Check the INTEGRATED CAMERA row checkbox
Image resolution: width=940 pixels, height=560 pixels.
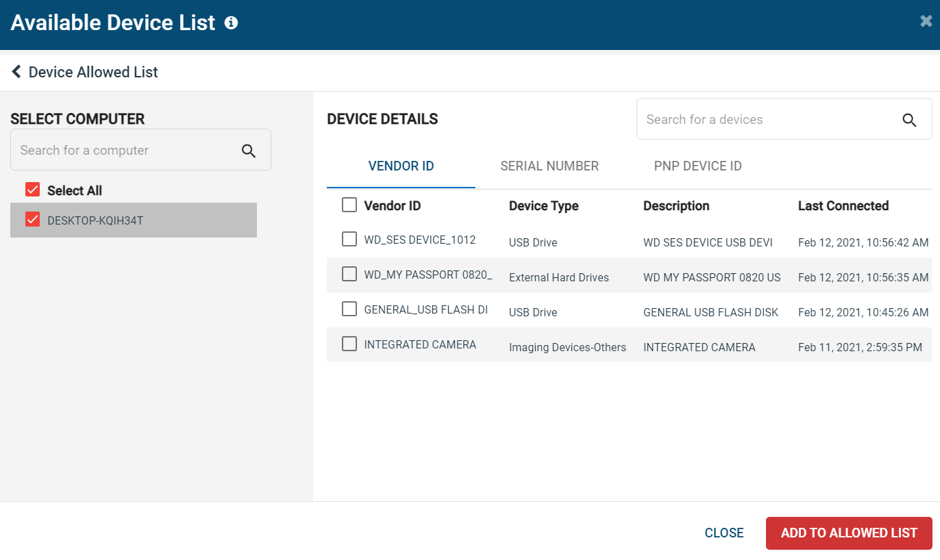pyautogui.click(x=349, y=344)
